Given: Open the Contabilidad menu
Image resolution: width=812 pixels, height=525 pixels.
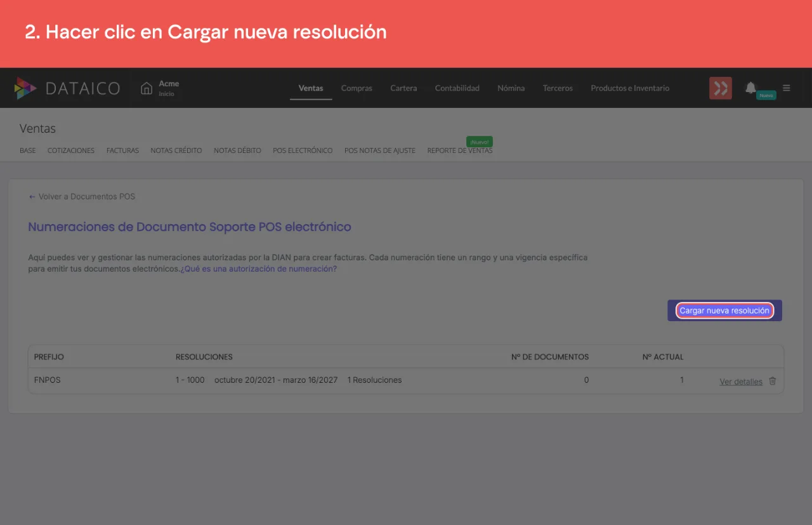Looking at the screenshot, I should click(457, 88).
